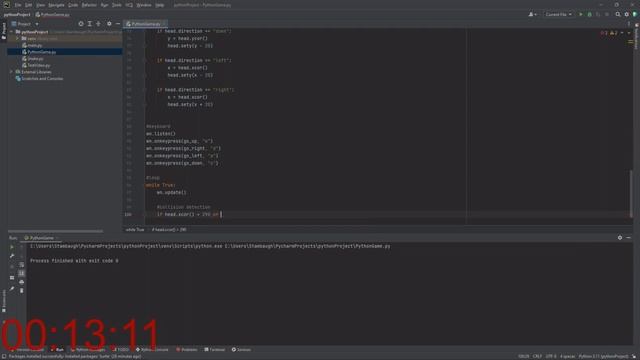Screen dimensions: 640x360
Task: Open IDE settings gear in top toolbar
Action: (x=627, y=14)
